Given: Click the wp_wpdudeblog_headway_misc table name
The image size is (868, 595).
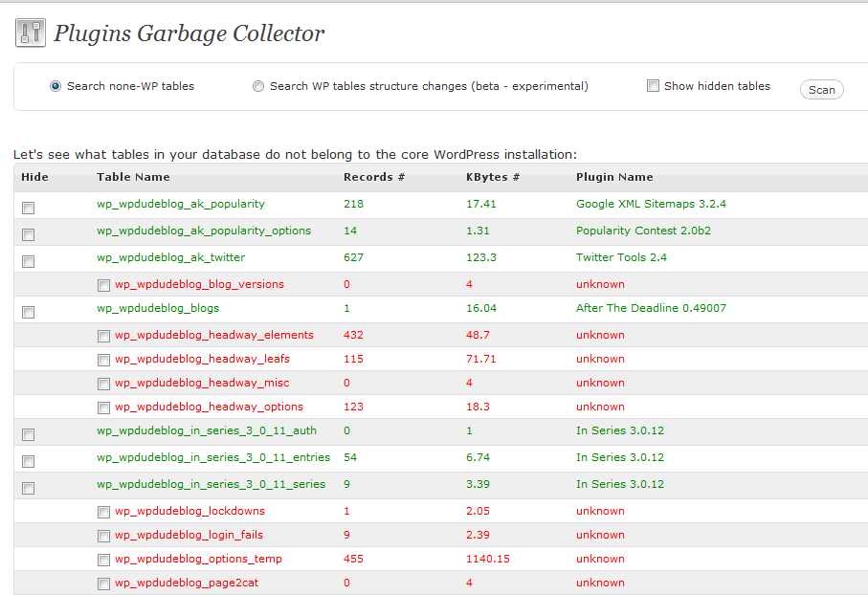Looking at the screenshot, I should tap(202, 383).
